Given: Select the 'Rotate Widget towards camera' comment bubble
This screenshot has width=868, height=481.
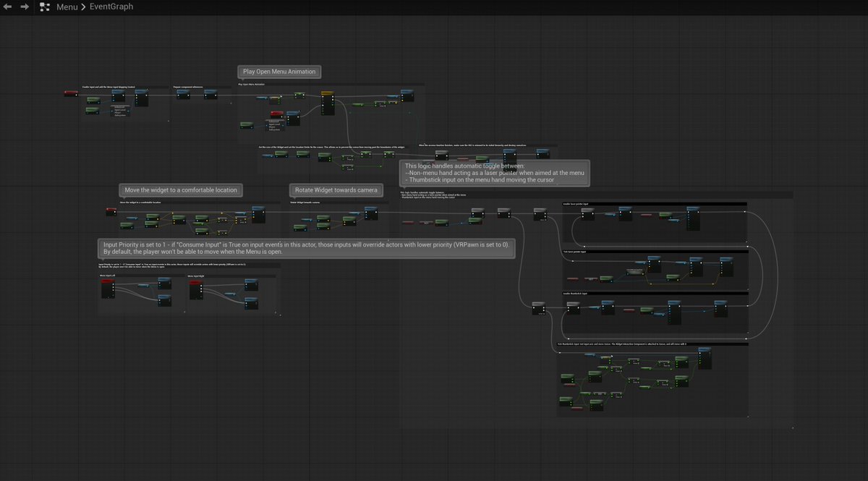Looking at the screenshot, I should coord(336,190).
